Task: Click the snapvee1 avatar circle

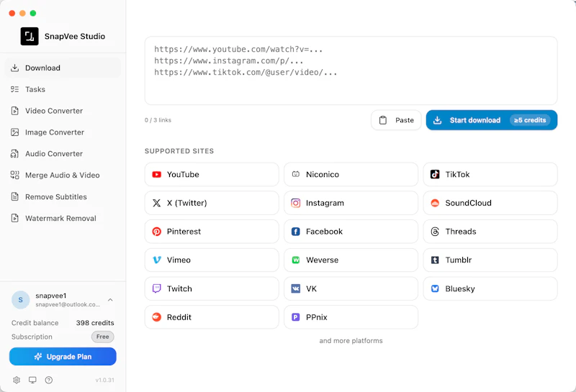Action: pos(21,300)
